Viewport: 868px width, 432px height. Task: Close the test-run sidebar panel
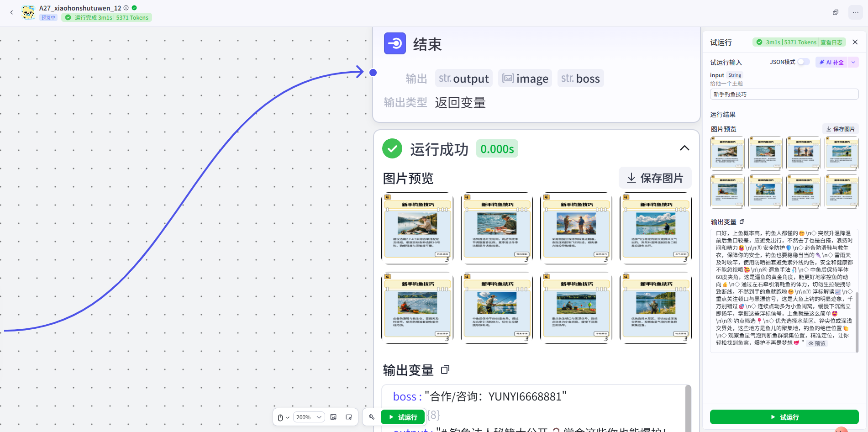855,42
